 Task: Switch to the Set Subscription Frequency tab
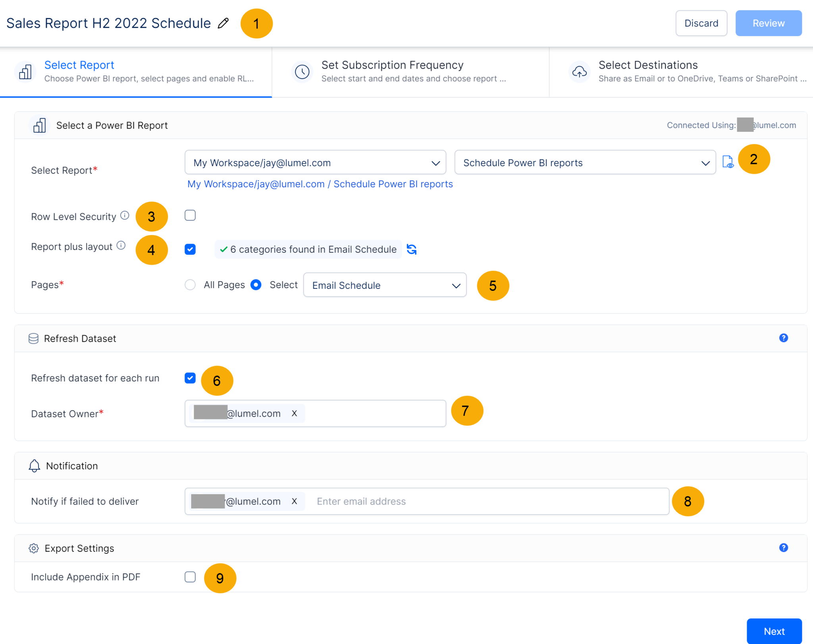[x=411, y=72]
